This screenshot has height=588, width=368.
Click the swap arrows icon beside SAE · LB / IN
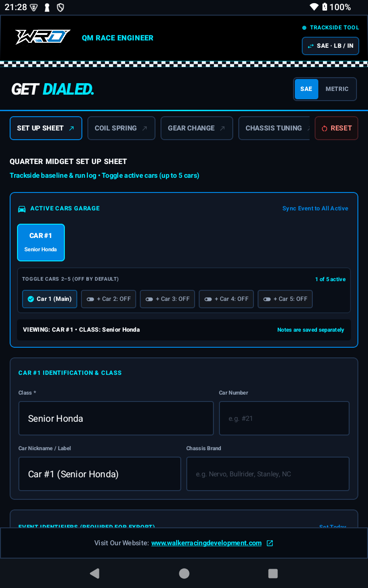(311, 46)
